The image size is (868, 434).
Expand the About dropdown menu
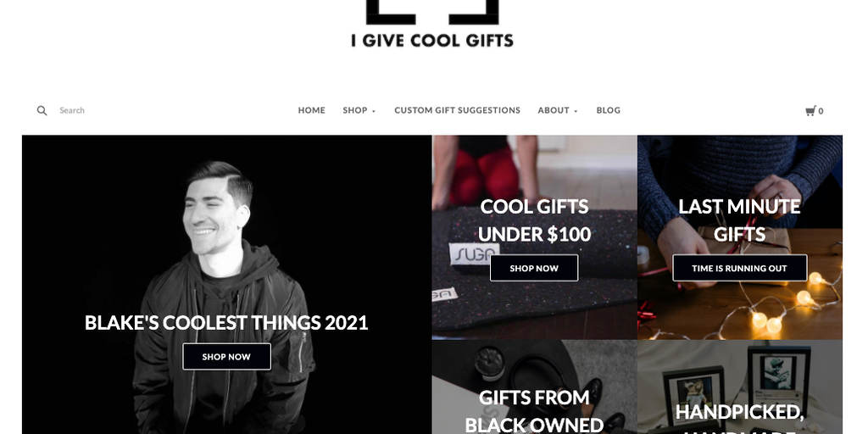point(558,110)
